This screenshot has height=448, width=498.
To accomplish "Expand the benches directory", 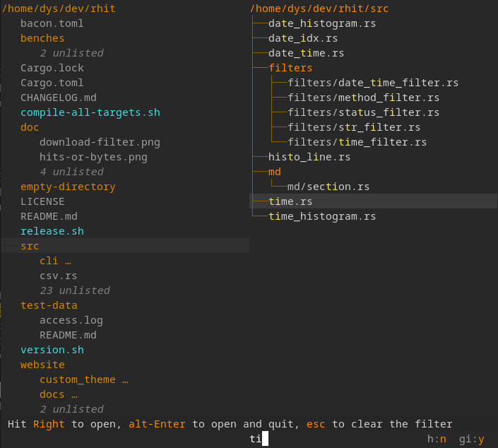I will pos(42,38).
